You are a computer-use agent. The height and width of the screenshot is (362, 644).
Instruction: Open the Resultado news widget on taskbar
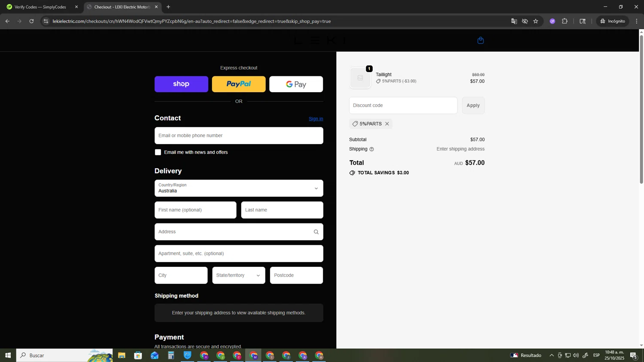526,355
